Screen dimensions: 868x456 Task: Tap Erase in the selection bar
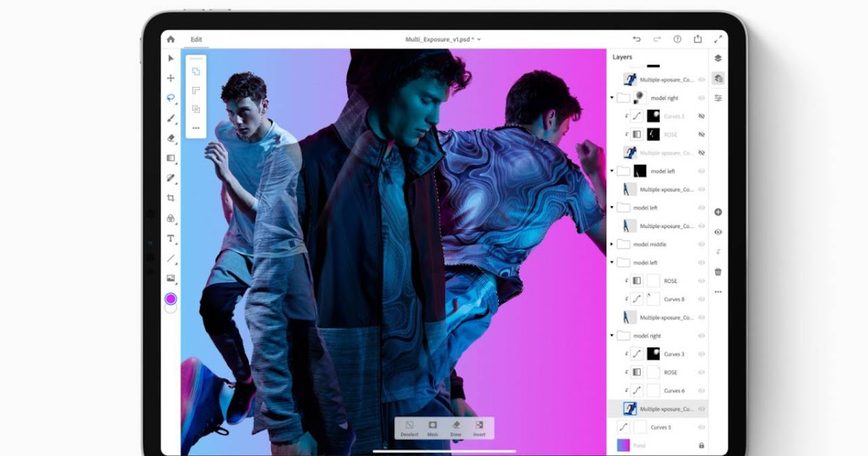pos(456,428)
